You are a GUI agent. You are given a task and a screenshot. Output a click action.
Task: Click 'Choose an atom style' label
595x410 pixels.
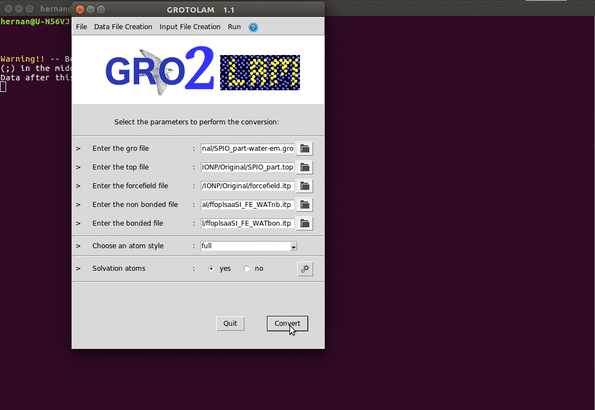(128, 246)
